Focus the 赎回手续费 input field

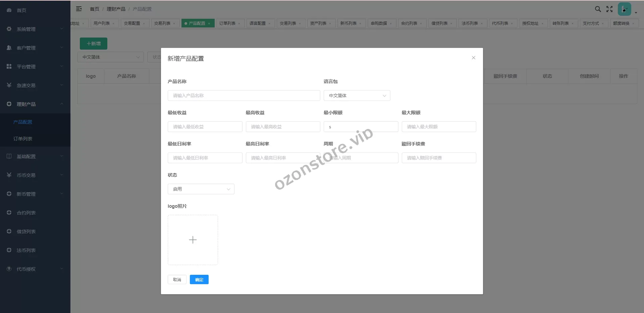[438, 158]
